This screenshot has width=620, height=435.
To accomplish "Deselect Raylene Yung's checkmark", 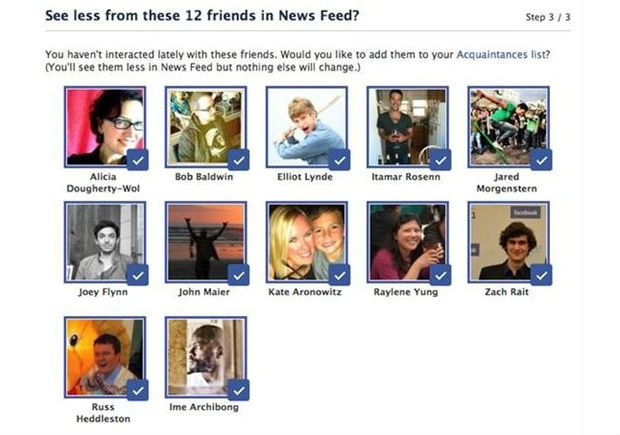I will tap(440, 275).
